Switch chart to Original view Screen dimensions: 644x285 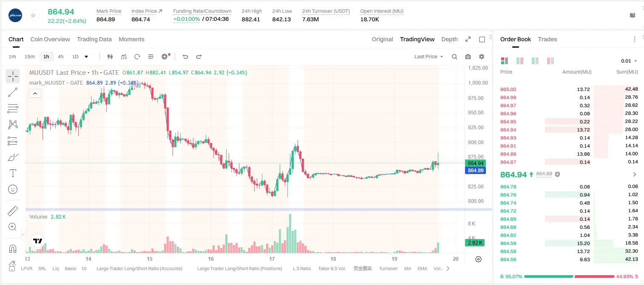pyautogui.click(x=383, y=39)
